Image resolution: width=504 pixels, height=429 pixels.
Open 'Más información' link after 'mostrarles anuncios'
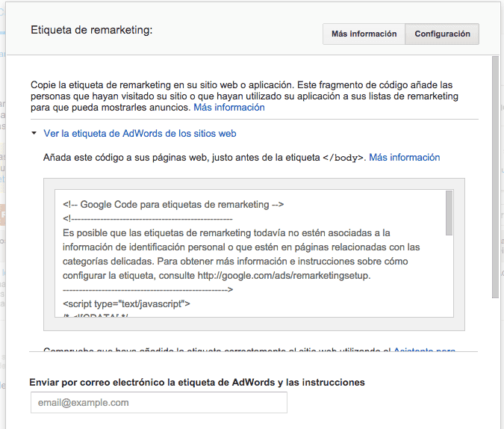(229, 107)
